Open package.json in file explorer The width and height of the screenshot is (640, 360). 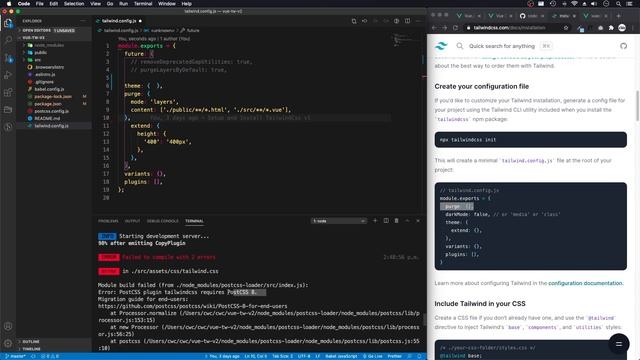[48, 104]
